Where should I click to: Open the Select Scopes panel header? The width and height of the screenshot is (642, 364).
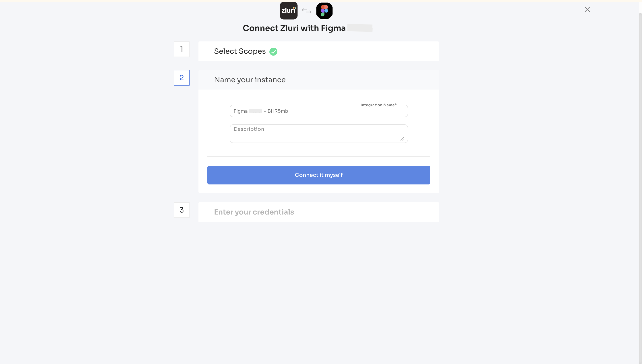[239, 51]
